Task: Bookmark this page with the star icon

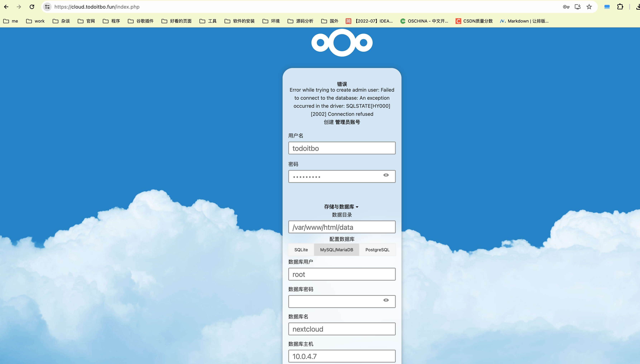Action: coord(589,7)
